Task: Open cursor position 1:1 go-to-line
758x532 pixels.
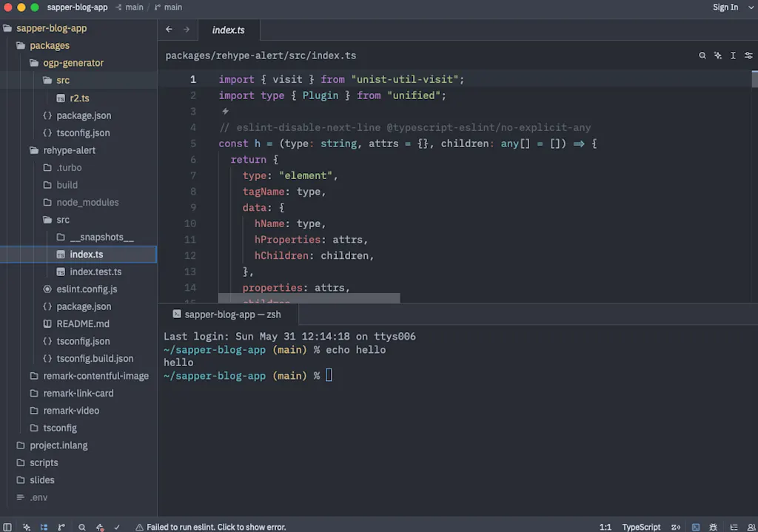Action: pos(606,527)
